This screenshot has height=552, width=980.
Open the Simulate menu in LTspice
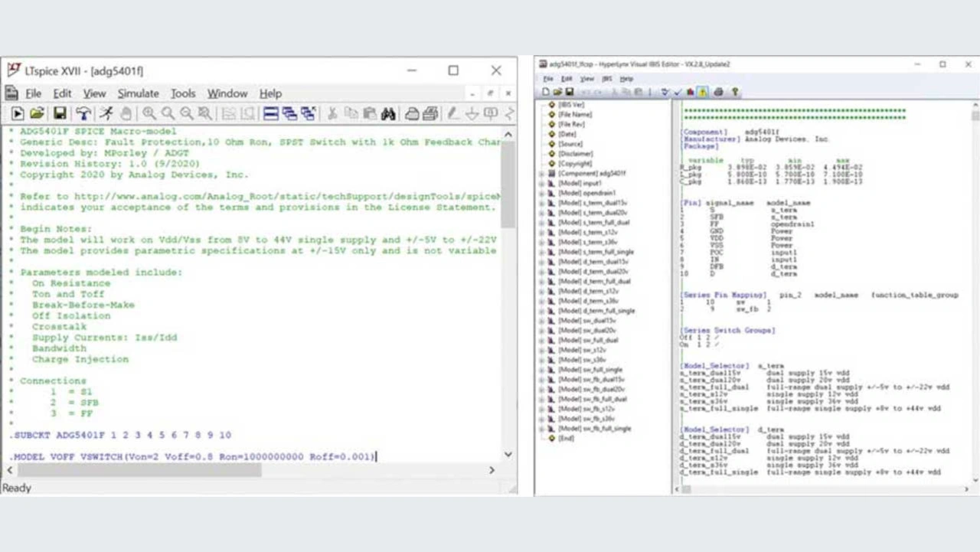coord(138,93)
